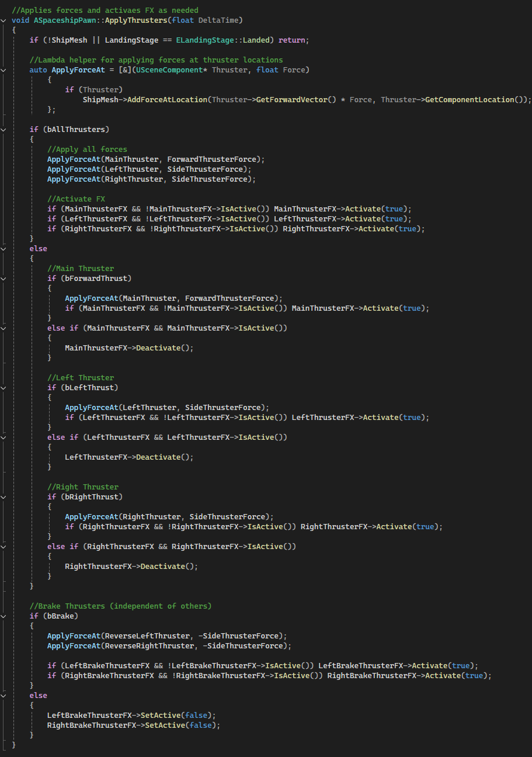
Task: Fold the LeftThrusterFX else-if deactivate block
Action: click(x=5, y=437)
